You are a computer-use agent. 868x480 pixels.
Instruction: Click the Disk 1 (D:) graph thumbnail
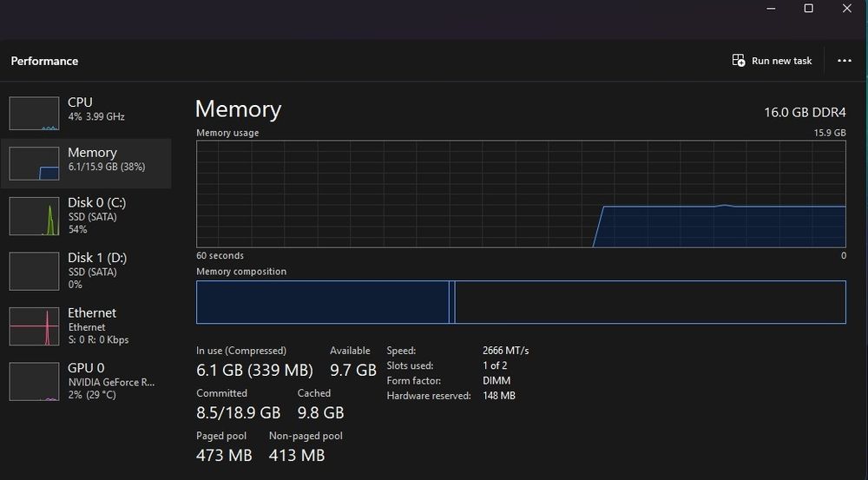[x=35, y=272]
